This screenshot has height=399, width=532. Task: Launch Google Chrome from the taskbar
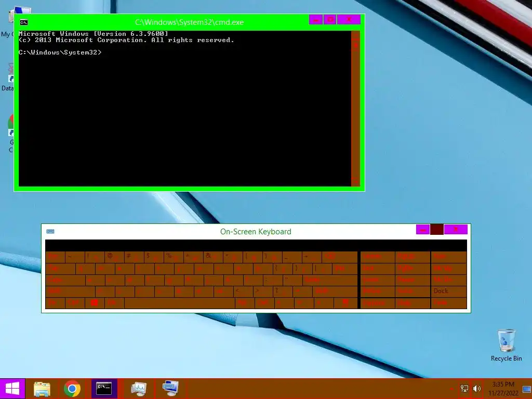pos(72,389)
